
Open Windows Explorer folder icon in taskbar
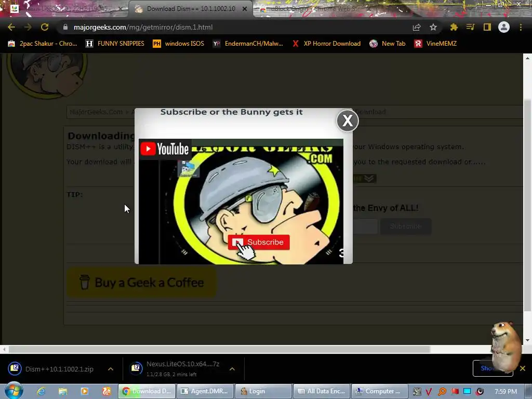pyautogui.click(x=63, y=391)
